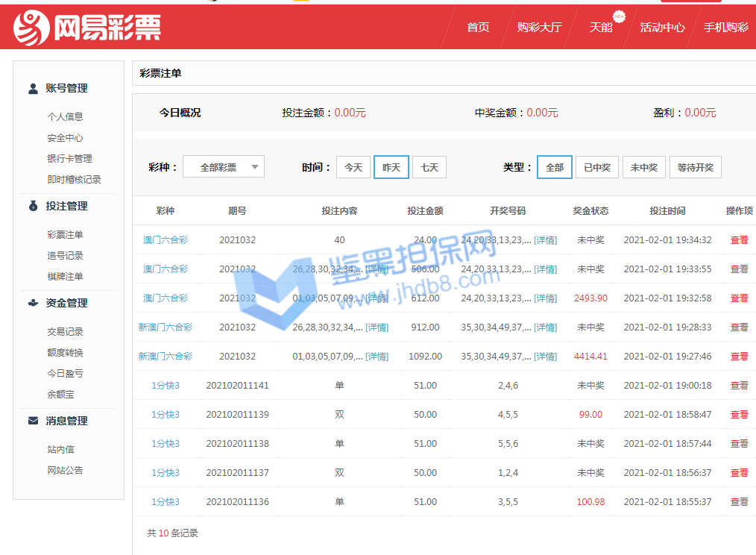Open 追号记录 in the sidebar
This screenshot has width=756, height=555.
click(x=65, y=256)
